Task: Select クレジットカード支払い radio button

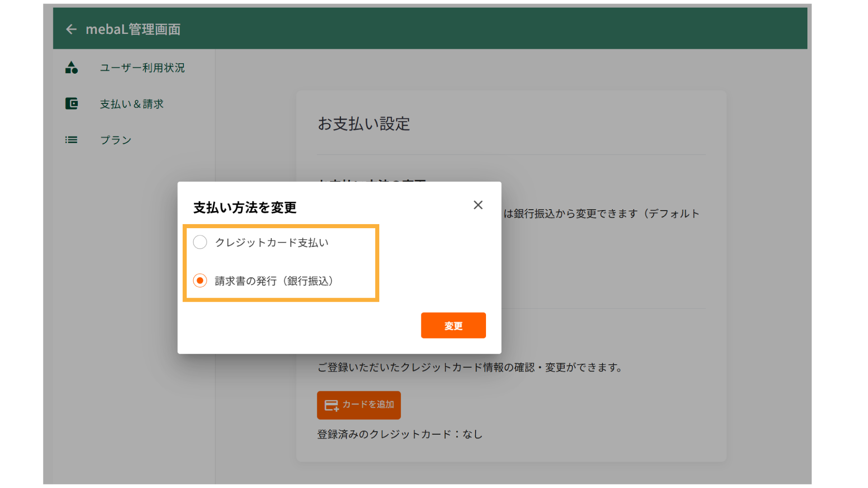Action: pyautogui.click(x=200, y=242)
